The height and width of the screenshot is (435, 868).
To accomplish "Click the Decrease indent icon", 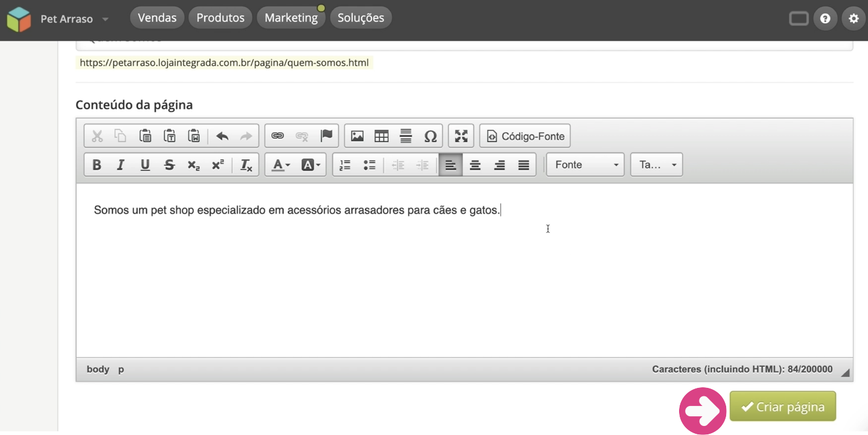I will coord(398,164).
